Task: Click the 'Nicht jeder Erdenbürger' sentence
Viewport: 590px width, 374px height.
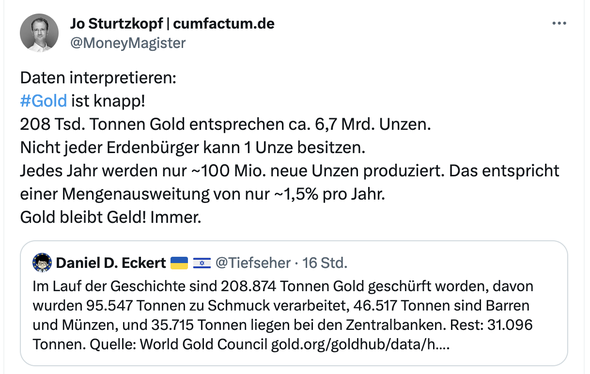Action: click(x=193, y=148)
